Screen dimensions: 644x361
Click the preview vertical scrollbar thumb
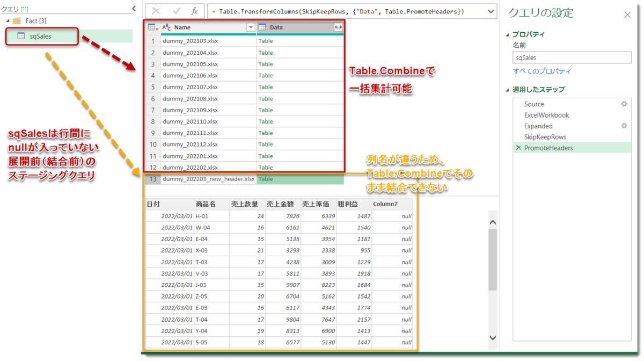tap(493, 259)
